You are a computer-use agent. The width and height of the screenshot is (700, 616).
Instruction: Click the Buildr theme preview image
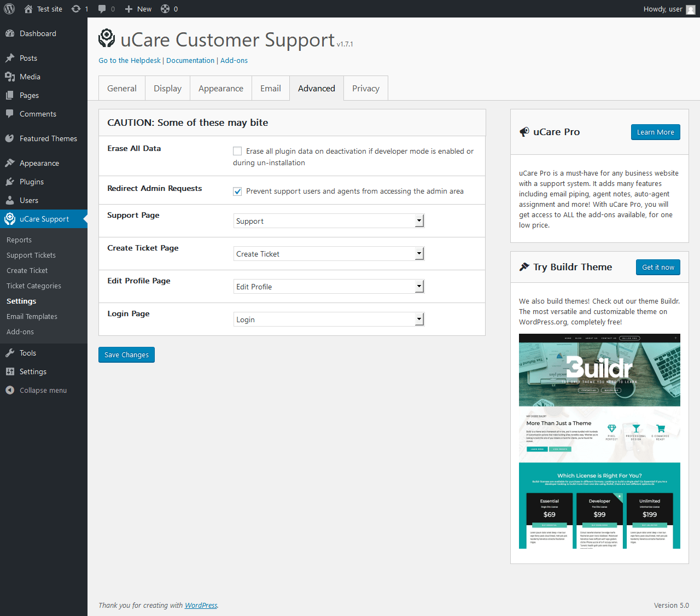point(599,441)
